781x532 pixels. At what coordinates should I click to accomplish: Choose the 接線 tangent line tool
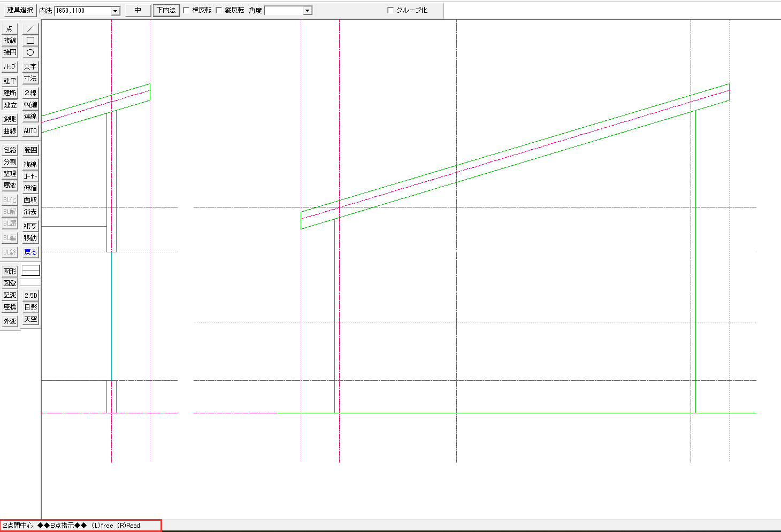10,41
